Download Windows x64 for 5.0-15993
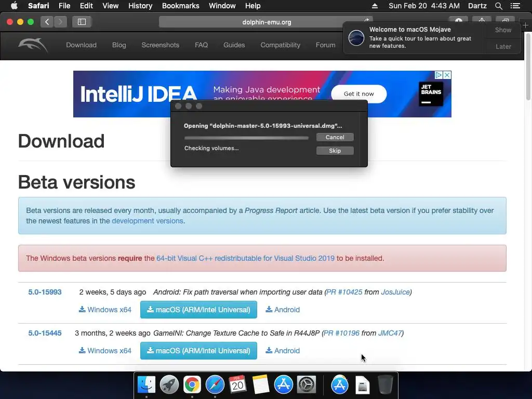This screenshot has height=399, width=532. (x=105, y=310)
